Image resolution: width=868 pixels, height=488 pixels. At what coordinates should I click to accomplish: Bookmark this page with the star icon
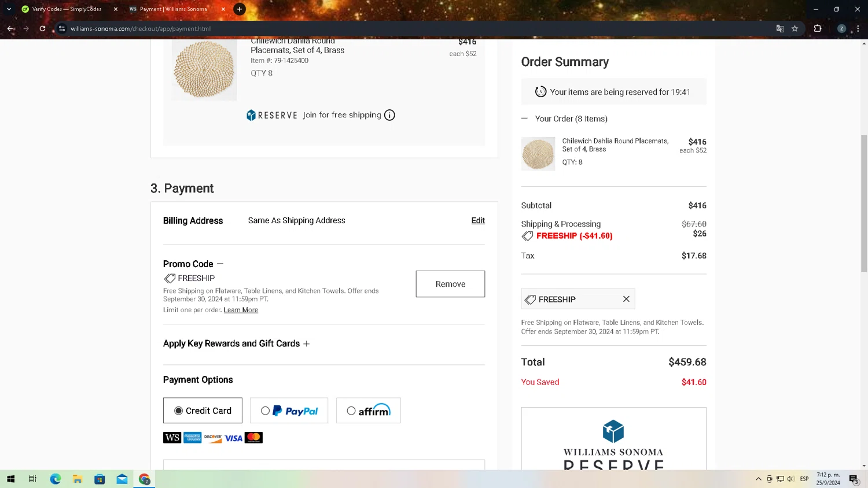(x=795, y=28)
